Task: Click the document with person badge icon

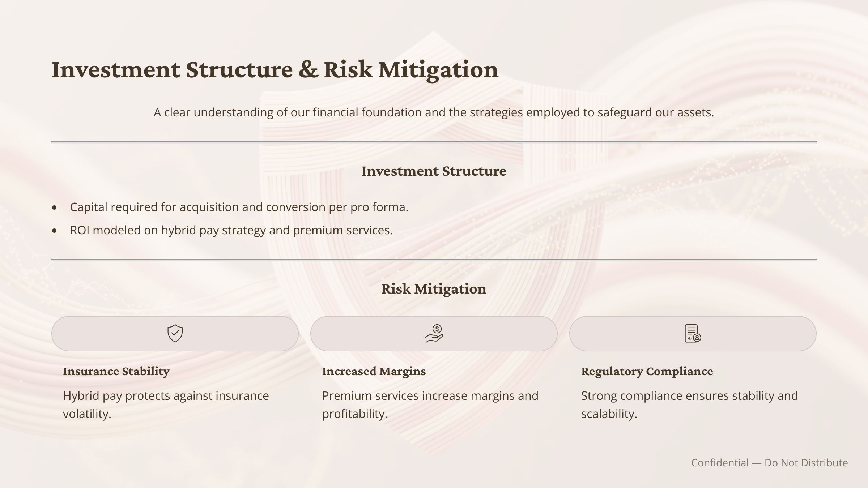Action: click(693, 333)
